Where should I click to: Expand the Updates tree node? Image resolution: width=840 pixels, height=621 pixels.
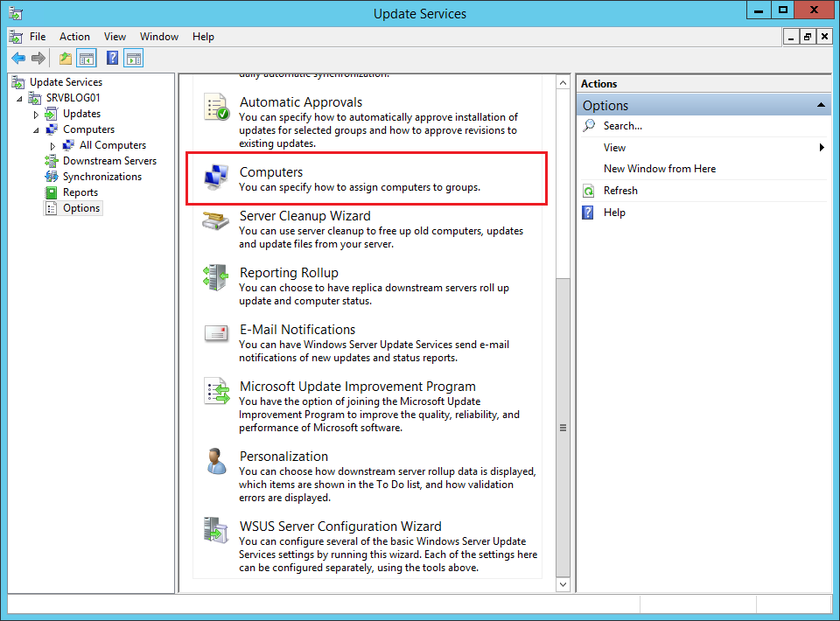pyautogui.click(x=36, y=115)
